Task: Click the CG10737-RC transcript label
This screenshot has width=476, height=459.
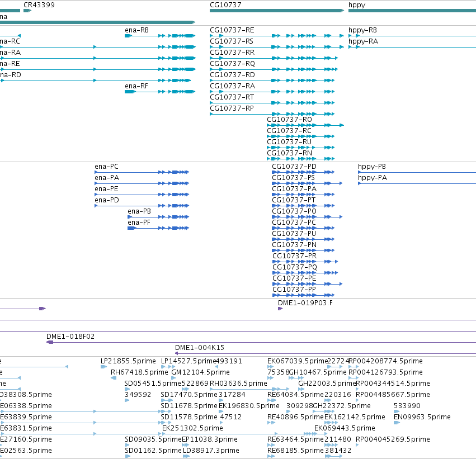Action: [x=289, y=131]
